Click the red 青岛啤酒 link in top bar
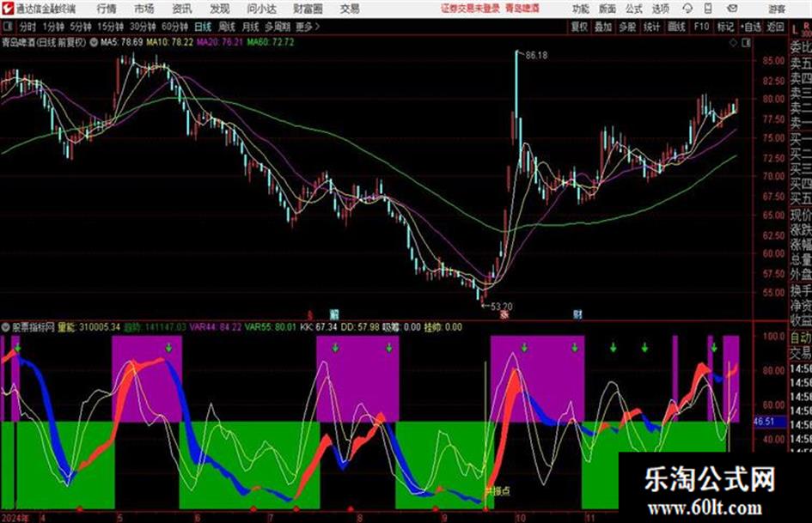This screenshot has width=812, height=523. [522, 9]
